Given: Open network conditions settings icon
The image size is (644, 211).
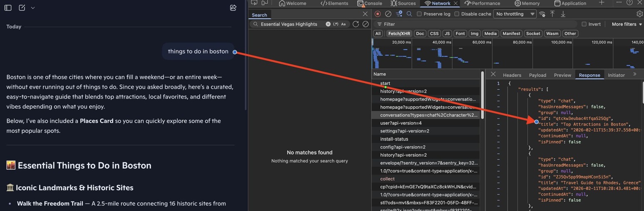Looking at the screenshot, I should click(x=542, y=14).
